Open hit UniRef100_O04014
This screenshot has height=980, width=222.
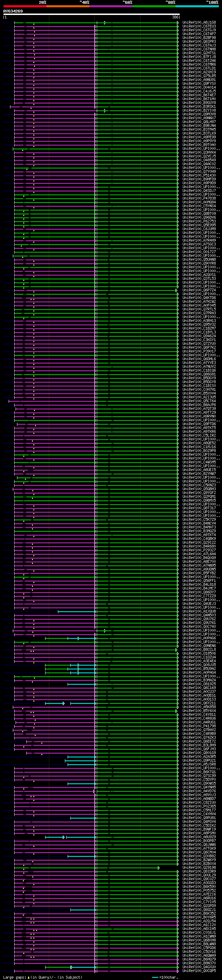[x=199, y=88]
